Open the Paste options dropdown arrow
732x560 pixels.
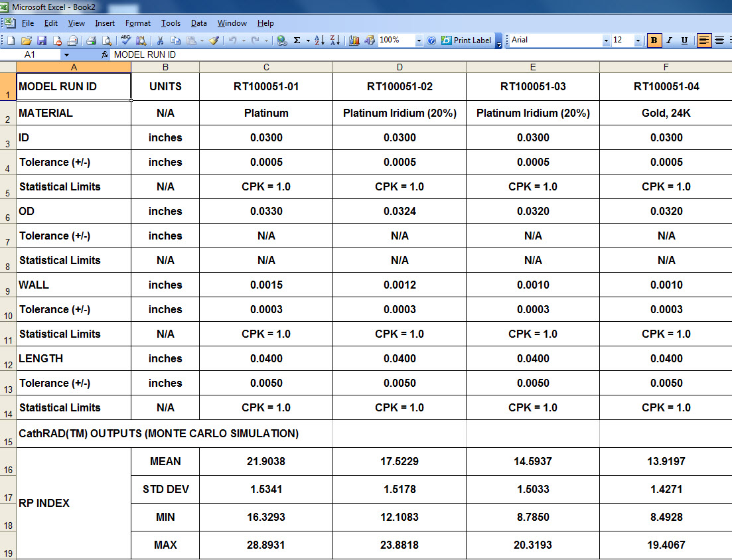pos(202,41)
